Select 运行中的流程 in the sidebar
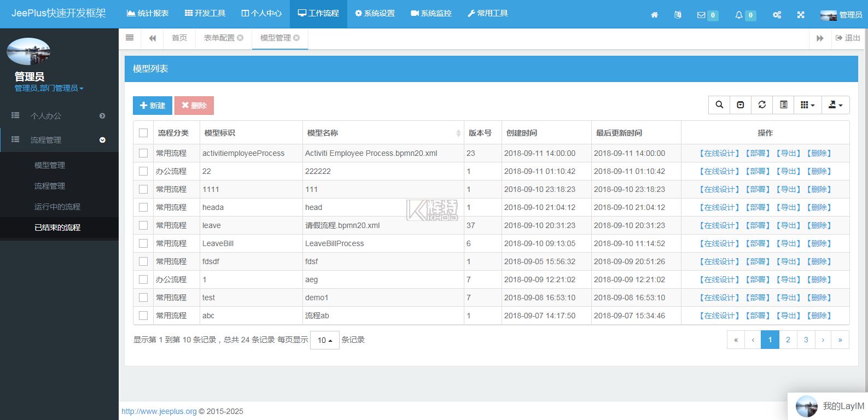 57,207
